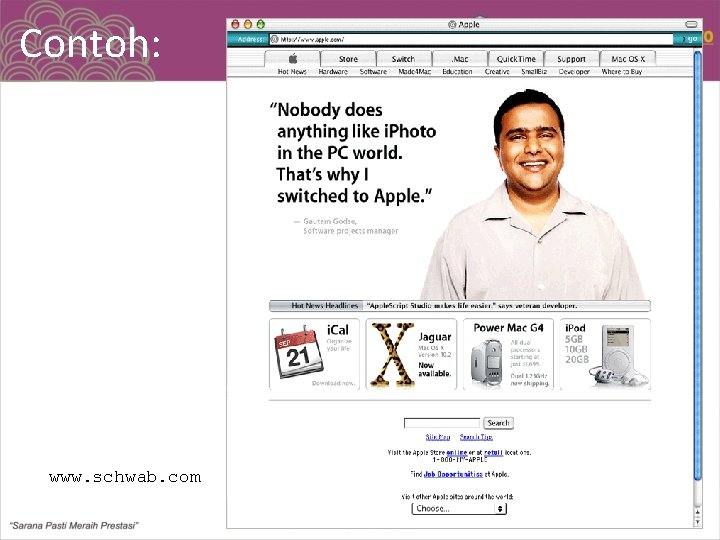The height and width of the screenshot is (540, 720).
Task: Click the search text field
Action: [x=442, y=423]
